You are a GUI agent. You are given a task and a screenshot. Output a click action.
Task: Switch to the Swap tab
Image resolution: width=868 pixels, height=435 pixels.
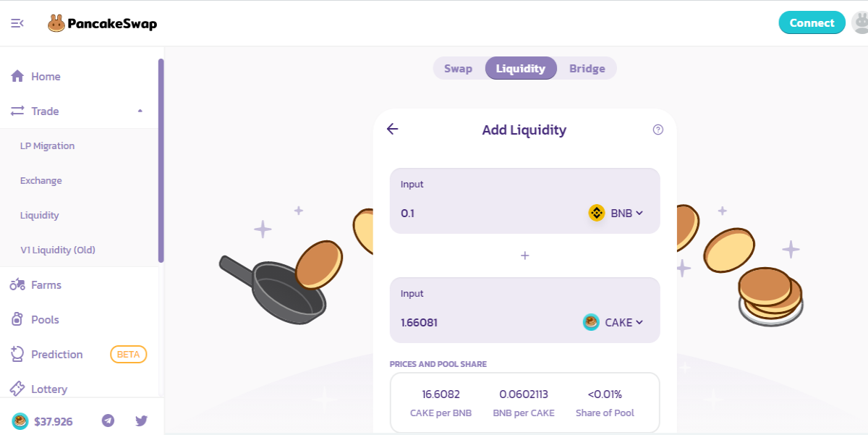[x=458, y=69]
